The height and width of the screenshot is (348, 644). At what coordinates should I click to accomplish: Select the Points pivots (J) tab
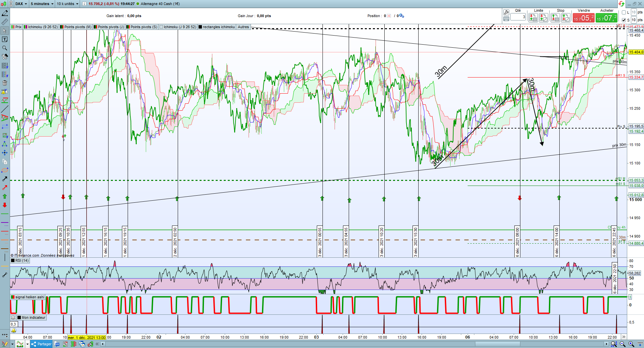tap(109, 27)
